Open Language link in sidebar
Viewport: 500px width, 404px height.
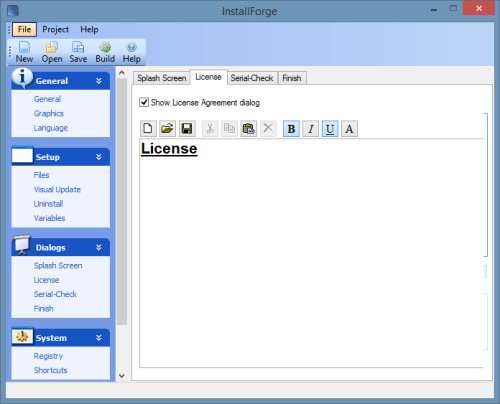[x=50, y=128]
